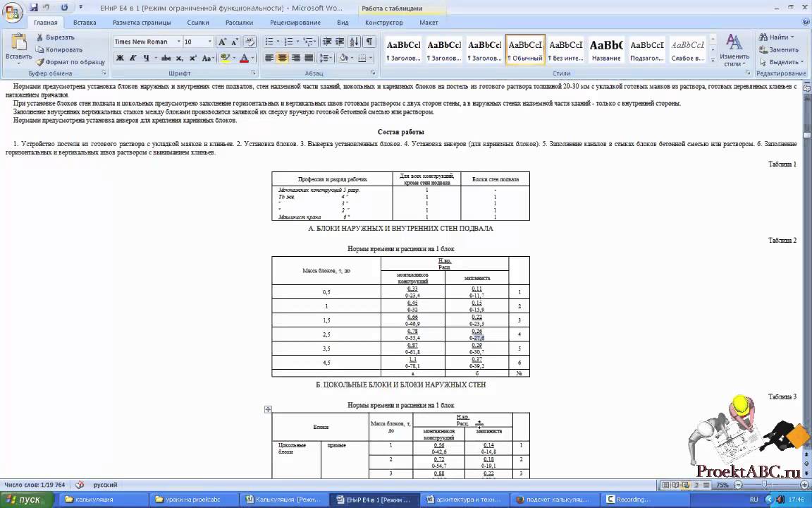Open the Change Case (Aa) dropdown
The height and width of the screenshot is (508, 812).
[x=208, y=58]
